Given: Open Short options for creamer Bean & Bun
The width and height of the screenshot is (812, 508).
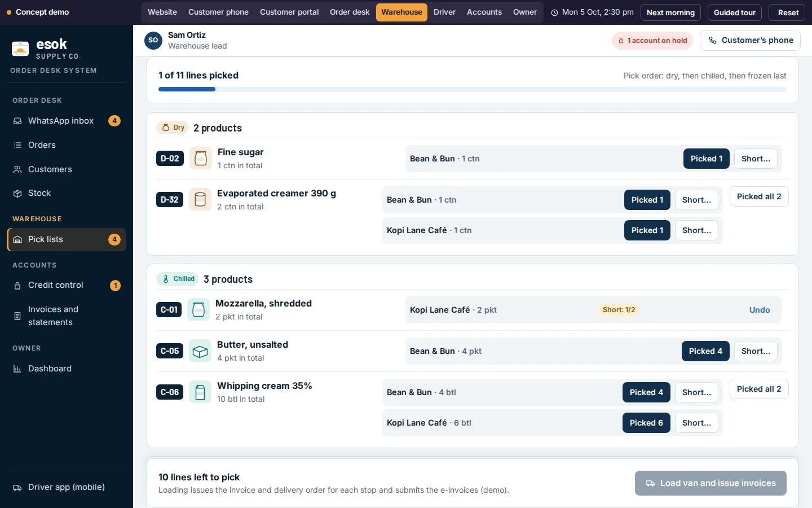Looking at the screenshot, I should tap(696, 200).
